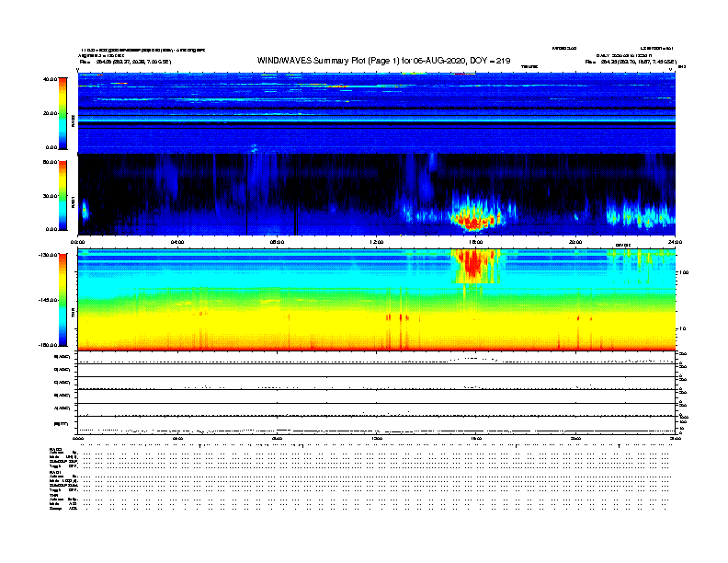Click the 60.00 label on RAD1 colorbar
The image size is (728, 563).
pyautogui.click(x=51, y=162)
